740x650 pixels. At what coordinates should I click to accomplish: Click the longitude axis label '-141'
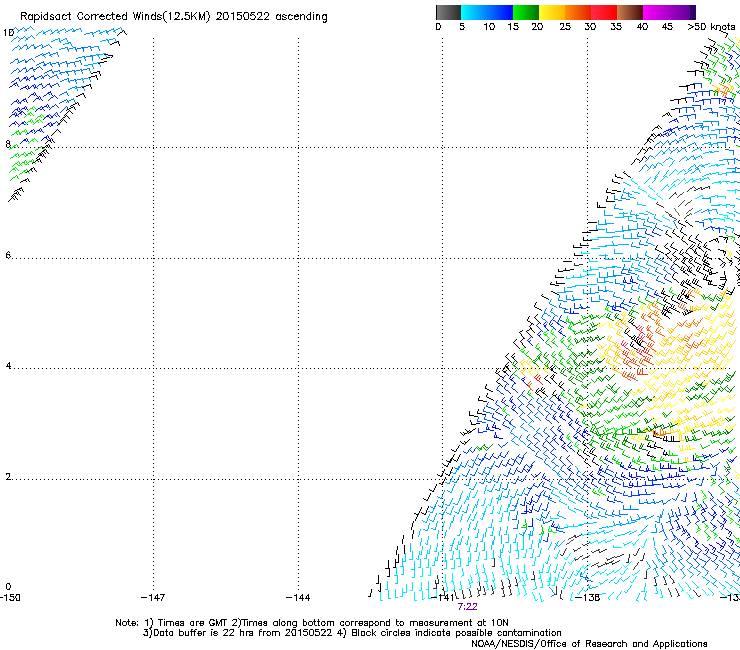443,598
